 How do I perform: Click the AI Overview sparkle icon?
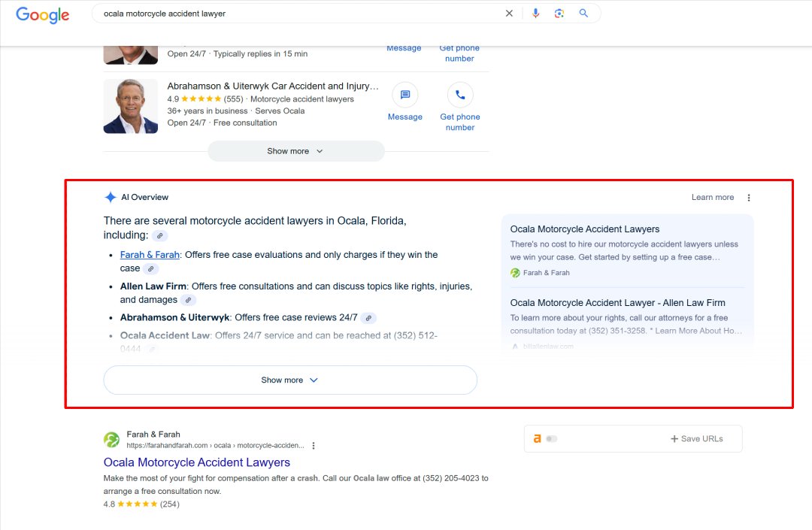pyautogui.click(x=111, y=197)
